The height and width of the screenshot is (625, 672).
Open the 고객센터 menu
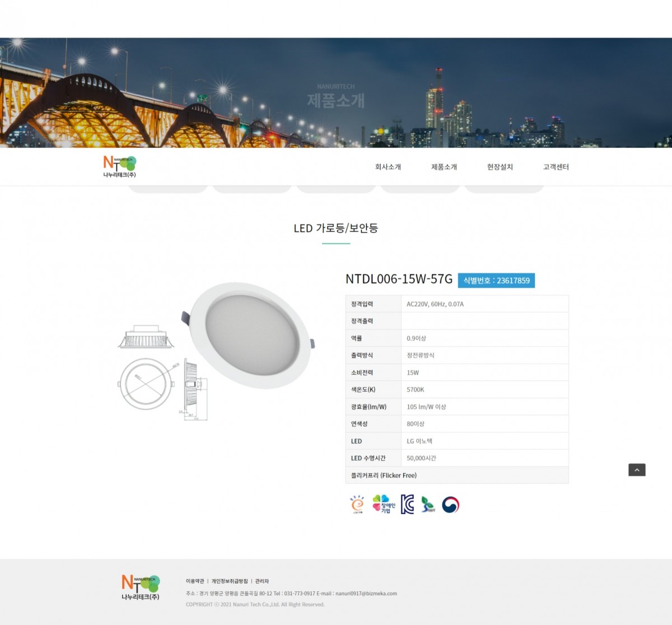coord(556,167)
